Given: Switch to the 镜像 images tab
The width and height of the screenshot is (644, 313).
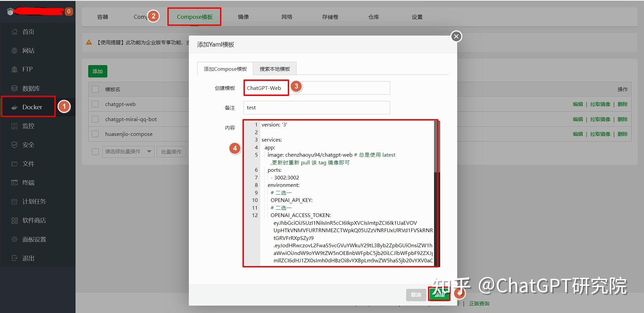Looking at the screenshot, I should 243,17.
